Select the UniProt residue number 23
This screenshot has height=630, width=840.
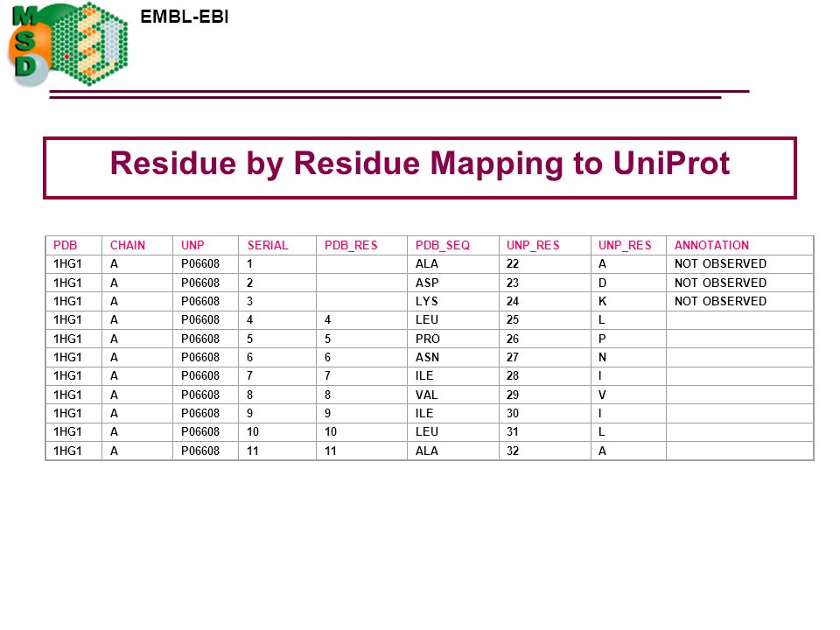tap(513, 283)
